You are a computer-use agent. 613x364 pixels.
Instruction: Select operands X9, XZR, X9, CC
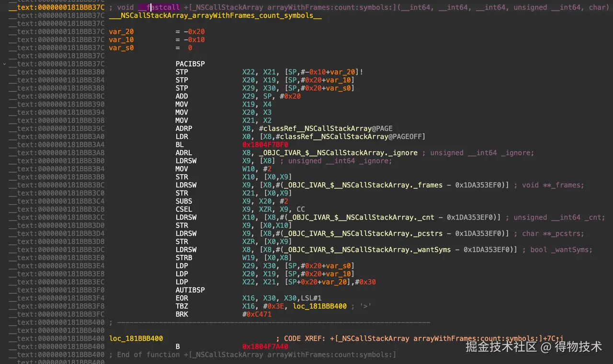pyautogui.click(x=273, y=209)
